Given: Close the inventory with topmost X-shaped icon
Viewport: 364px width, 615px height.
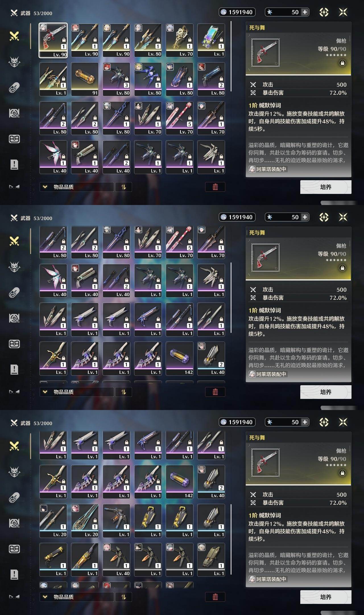Looking at the screenshot, I should [x=343, y=12].
